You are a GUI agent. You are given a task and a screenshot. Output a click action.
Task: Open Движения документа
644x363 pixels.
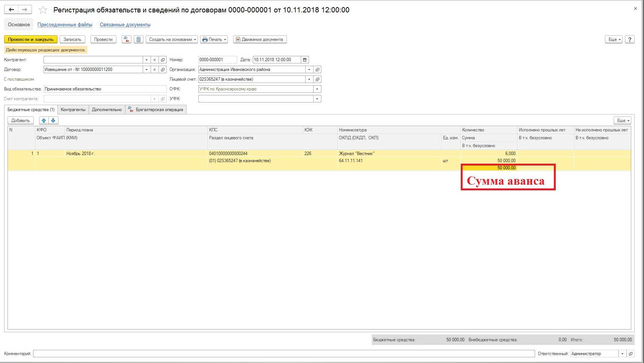260,39
